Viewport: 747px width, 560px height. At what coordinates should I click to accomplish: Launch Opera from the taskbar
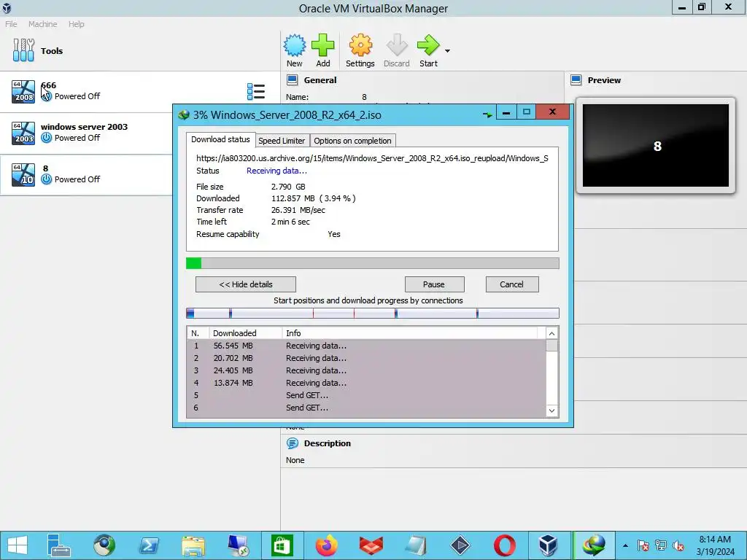[x=505, y=545]
